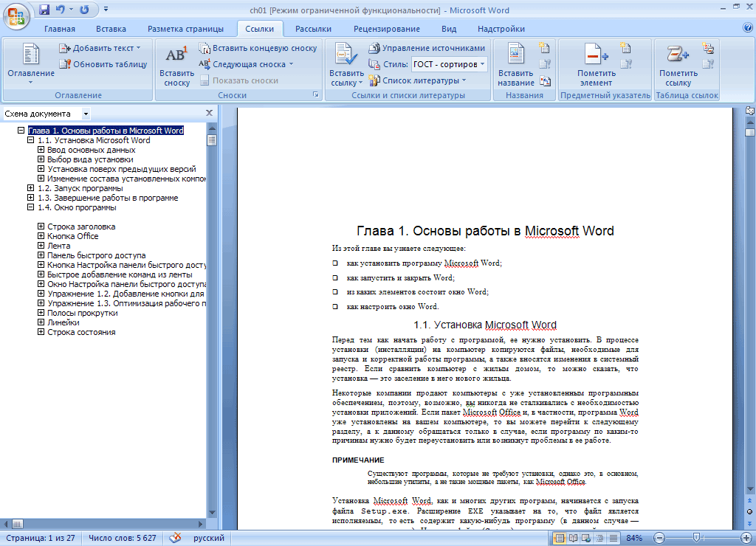Open Рассылки ribbon tab
The height and width of the screenshot is (546, 756).
(313, 29)
